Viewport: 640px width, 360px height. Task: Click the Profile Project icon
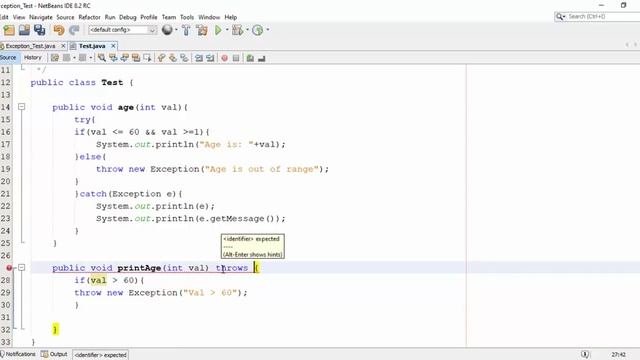click(x=257, y=30)
